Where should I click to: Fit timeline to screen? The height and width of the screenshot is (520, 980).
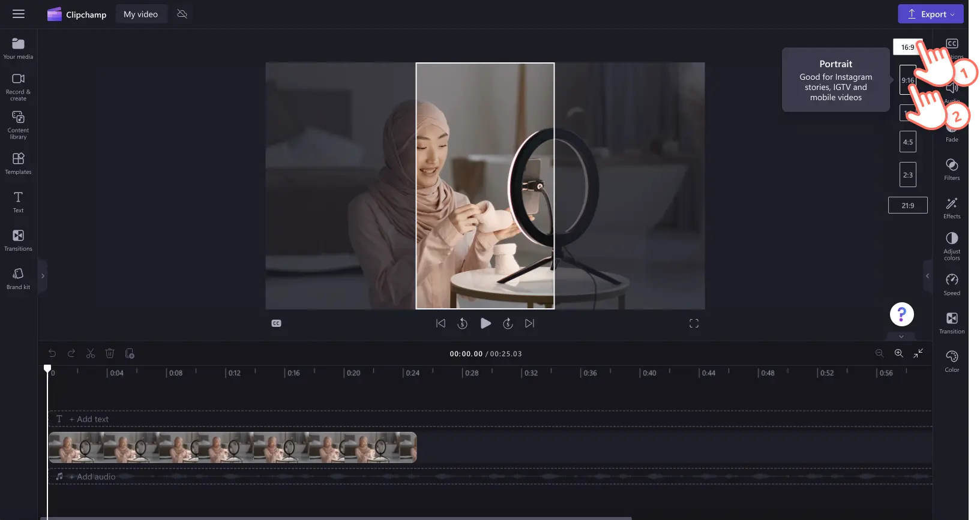tap(918, 353)
